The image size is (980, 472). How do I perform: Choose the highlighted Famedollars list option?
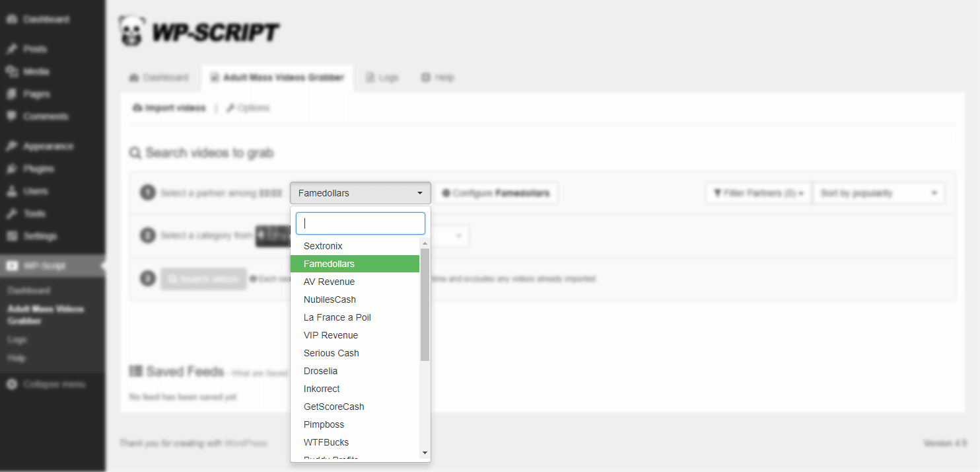[x=355, y=264]
